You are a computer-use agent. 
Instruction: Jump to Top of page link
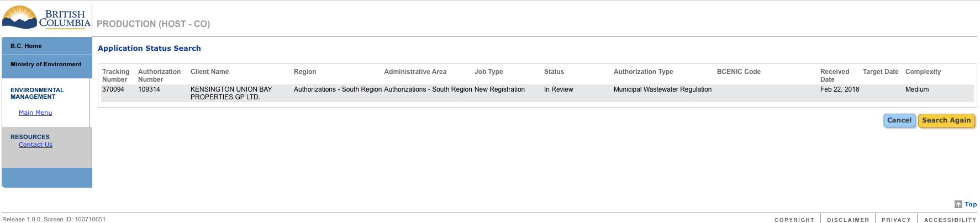pyautogui.click(x=971, y=204)
